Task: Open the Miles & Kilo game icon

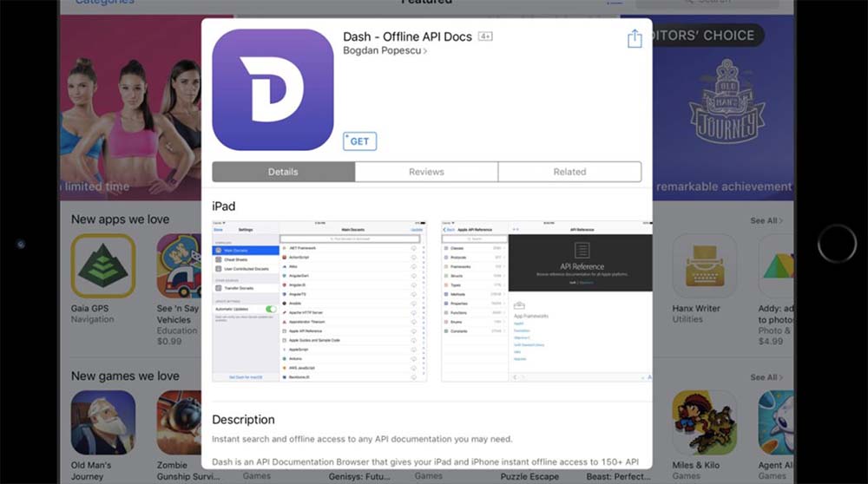Action: [704, 422]
